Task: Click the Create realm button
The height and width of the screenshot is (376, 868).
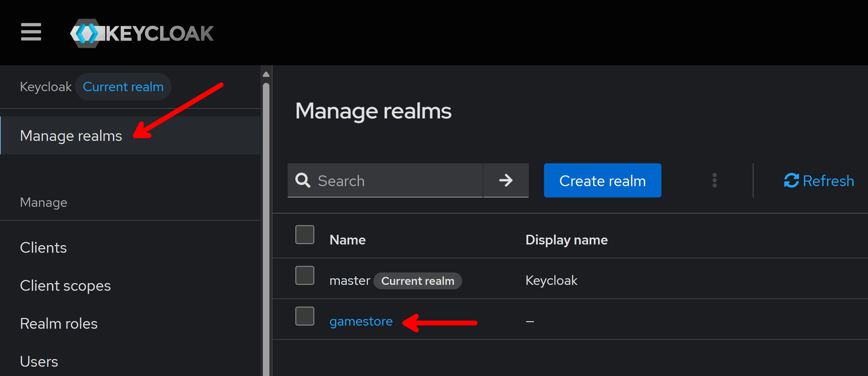Action: [603, 180]
